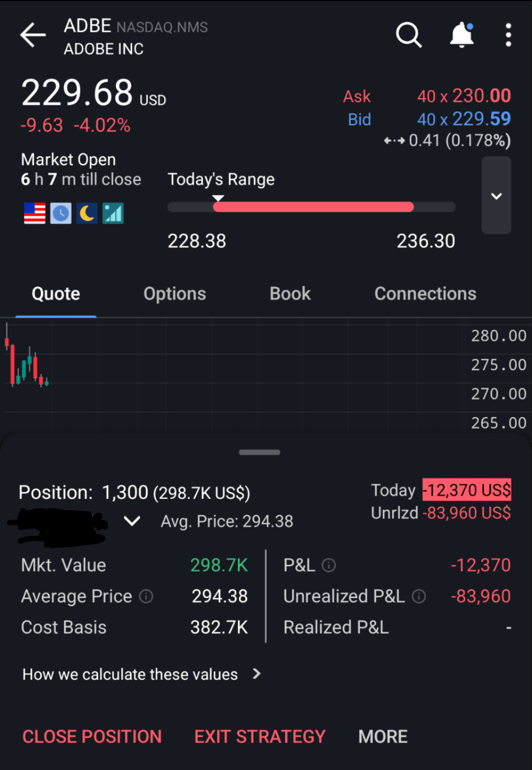Tap the teal bar chart icon
The height and width of the screenshot is (770, 532).
click(x=113, y=213)
